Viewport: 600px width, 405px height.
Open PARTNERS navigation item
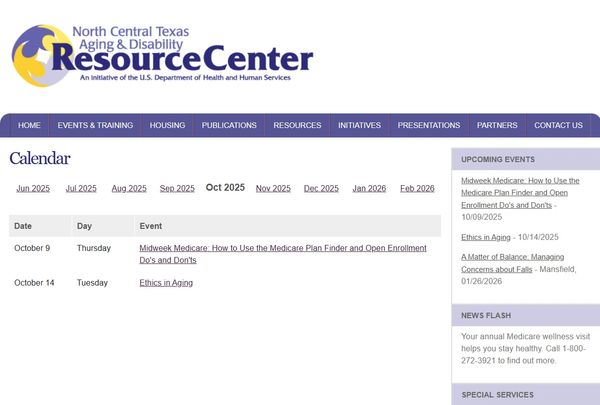[x=497, y=125]
